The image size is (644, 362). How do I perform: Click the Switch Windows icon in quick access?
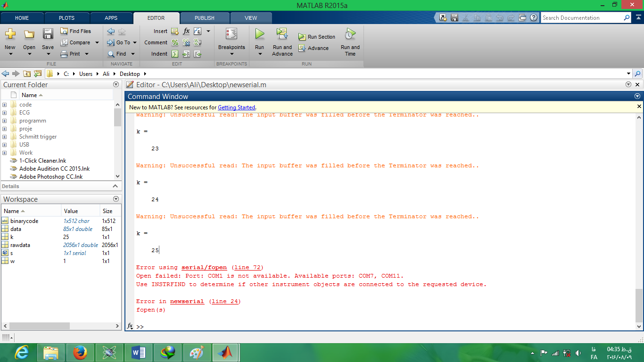(x=522, y=18)
